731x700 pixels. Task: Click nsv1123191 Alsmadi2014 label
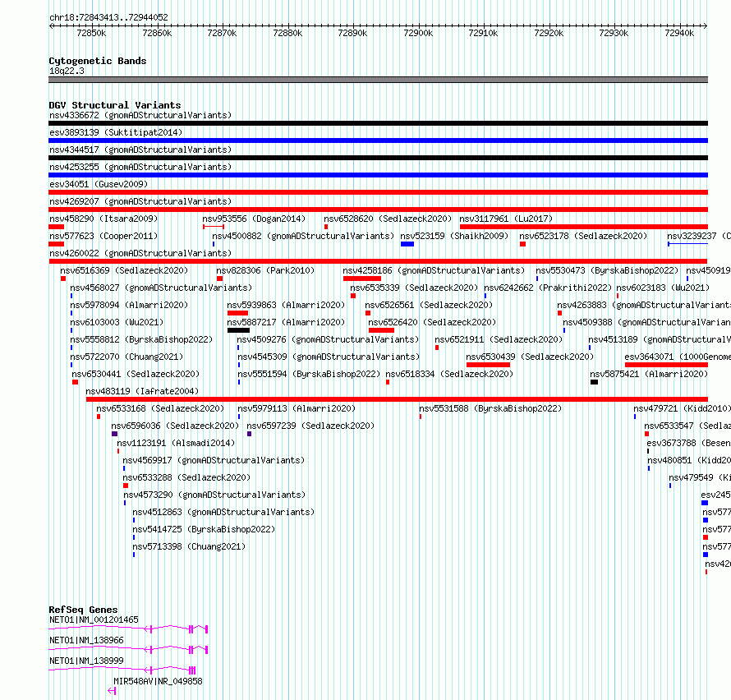coord(176,443)
